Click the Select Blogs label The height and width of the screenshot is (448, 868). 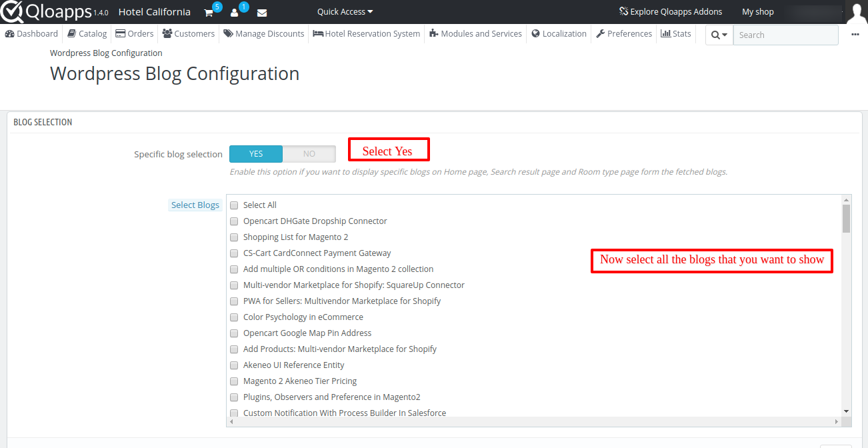point(195,205)
